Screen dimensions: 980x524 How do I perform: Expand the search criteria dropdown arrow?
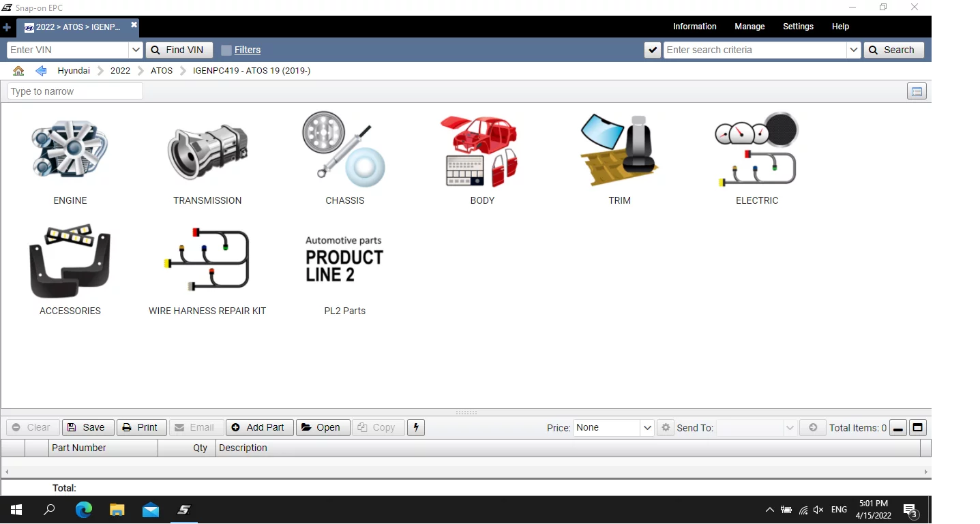pyautogui.click(x=853, y=50)
